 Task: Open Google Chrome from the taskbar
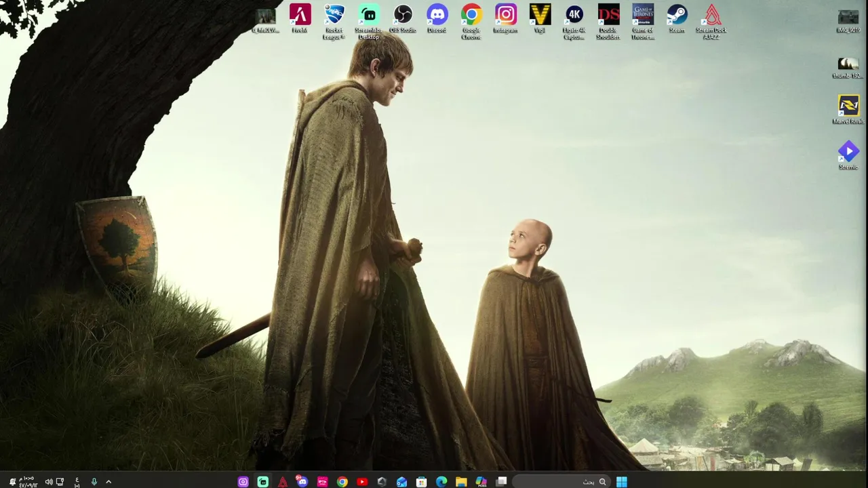click(x=342, y=482)
